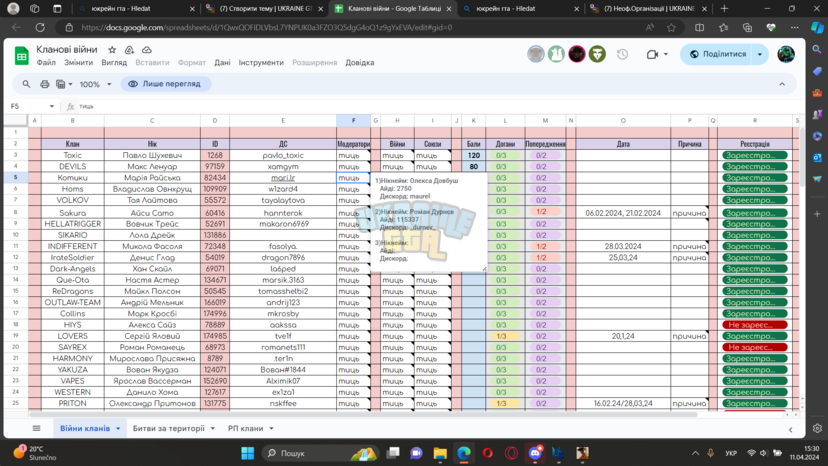Open the mari.lr link in row 5

click(x=283, y=178)
